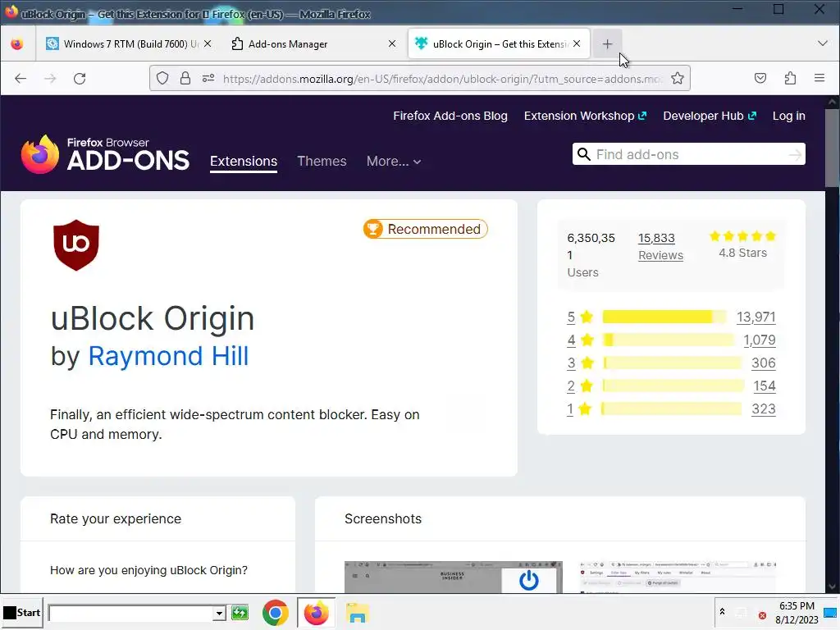Click the green refresh icon beside taskbar input
840x630 pixels.
point(240,612)
